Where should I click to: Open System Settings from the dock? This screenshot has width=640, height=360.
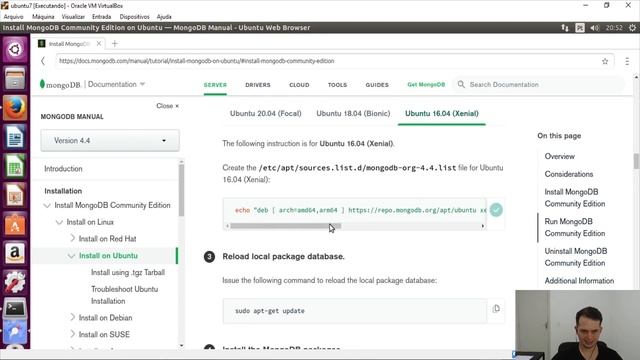[x=15, y=282]
